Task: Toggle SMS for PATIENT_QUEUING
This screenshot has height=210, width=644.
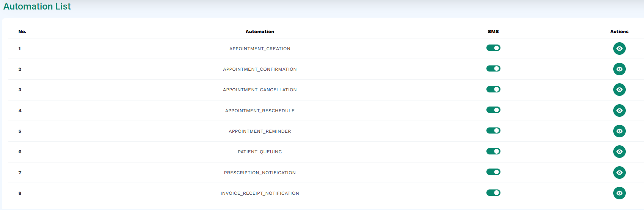Action: coord(493,151)
